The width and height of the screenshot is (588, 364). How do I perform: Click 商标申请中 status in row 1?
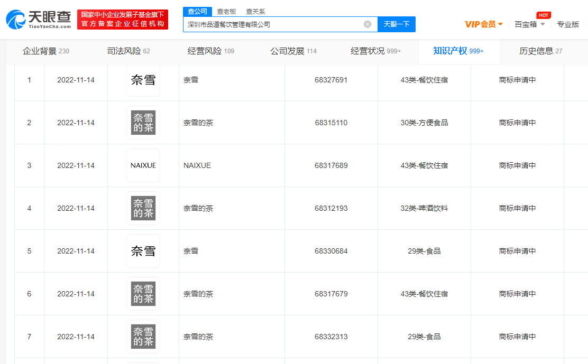pos(518,80)
